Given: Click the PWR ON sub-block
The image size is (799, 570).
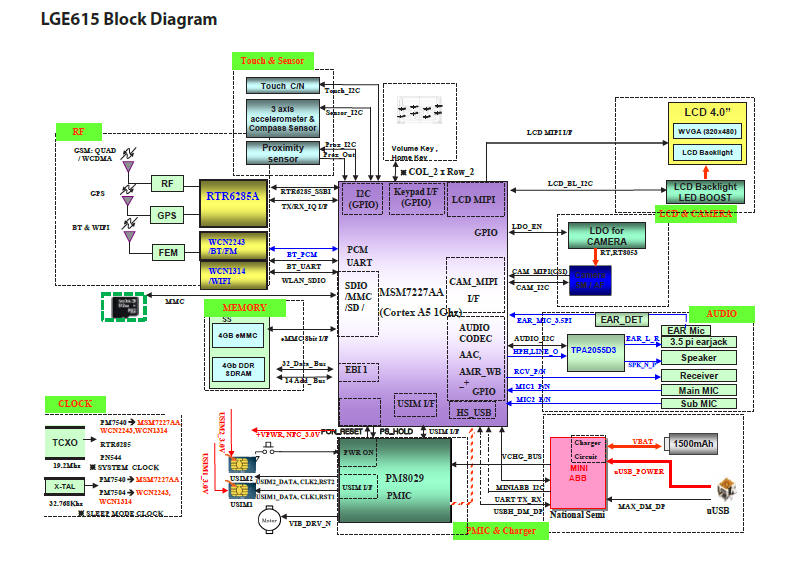Looking at the screenshot, I should (358, 453).
